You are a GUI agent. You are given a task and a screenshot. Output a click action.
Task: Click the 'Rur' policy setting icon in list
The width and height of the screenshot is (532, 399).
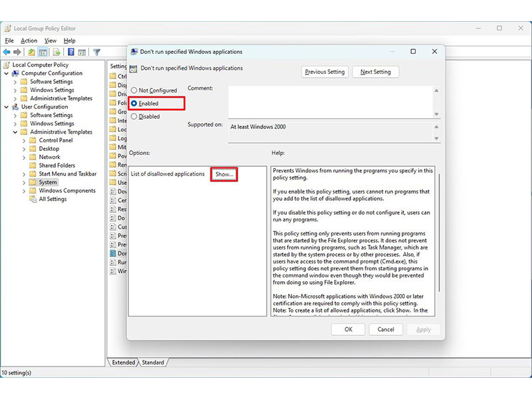(x=113, y=262)
